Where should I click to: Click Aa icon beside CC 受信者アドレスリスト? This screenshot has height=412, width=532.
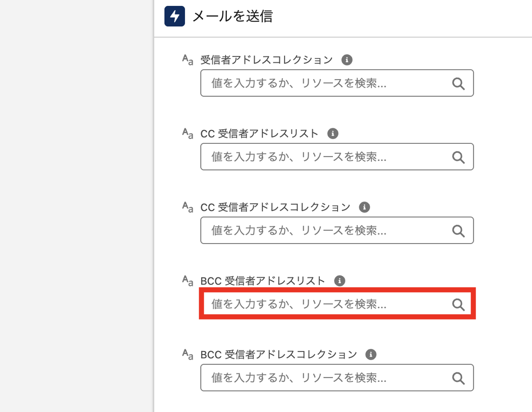tap(188, 134)
